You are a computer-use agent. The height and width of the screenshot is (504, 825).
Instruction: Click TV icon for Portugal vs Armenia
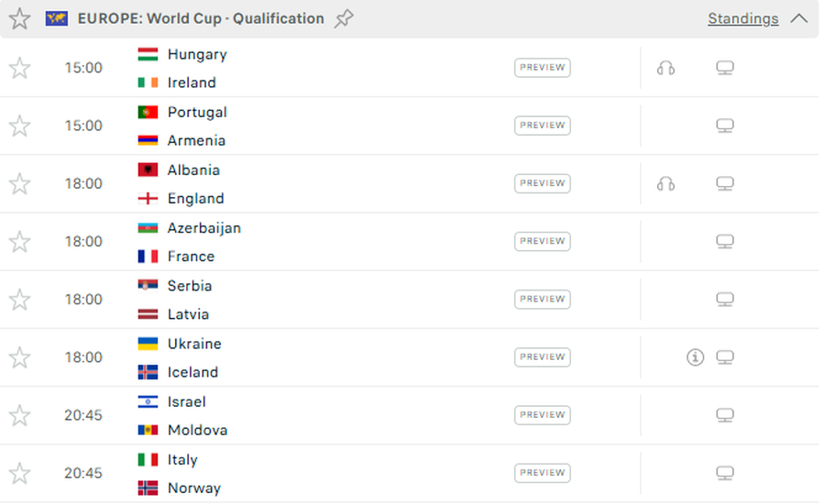pyautogui.click(x=724, y=126)
